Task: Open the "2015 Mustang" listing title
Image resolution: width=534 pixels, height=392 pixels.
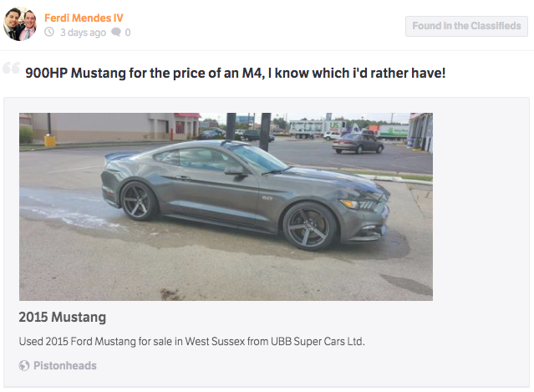Action: tap(63, 318)
